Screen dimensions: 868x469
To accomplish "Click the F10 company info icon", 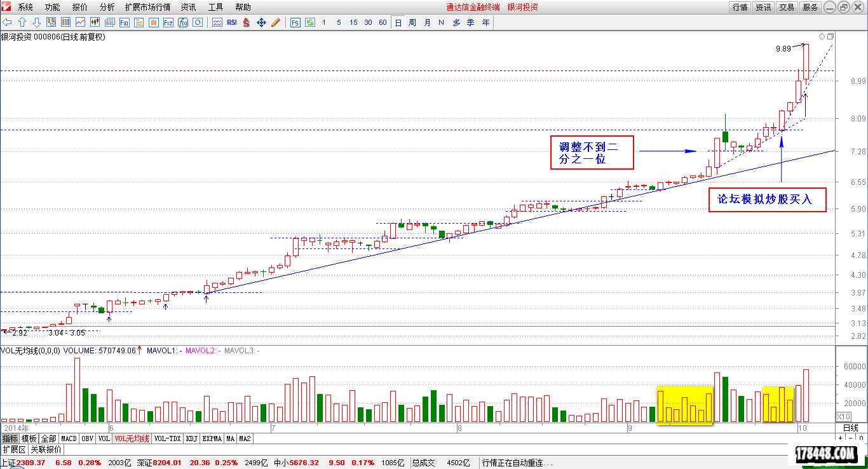I will [x=124, y=22].
